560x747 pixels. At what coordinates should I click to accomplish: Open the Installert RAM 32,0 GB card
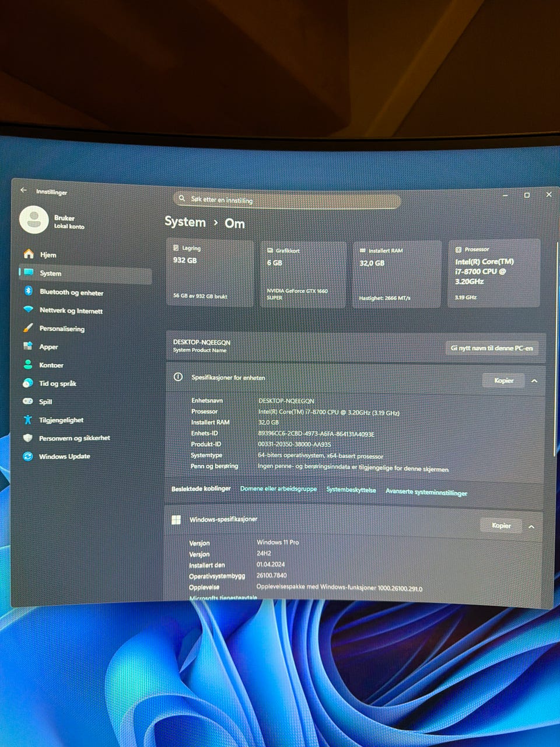point(397,275)
